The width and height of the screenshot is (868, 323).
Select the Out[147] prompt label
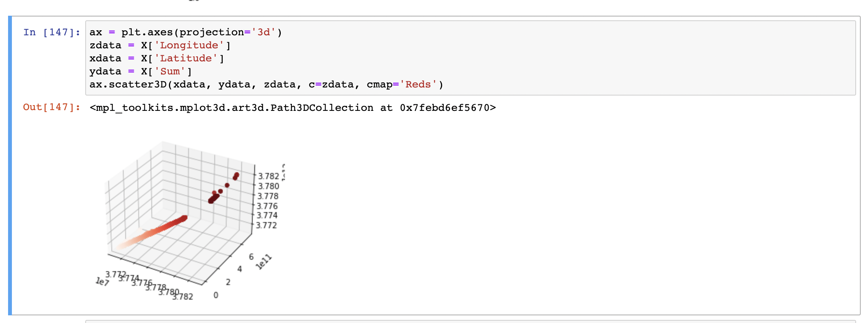[52, 107]
